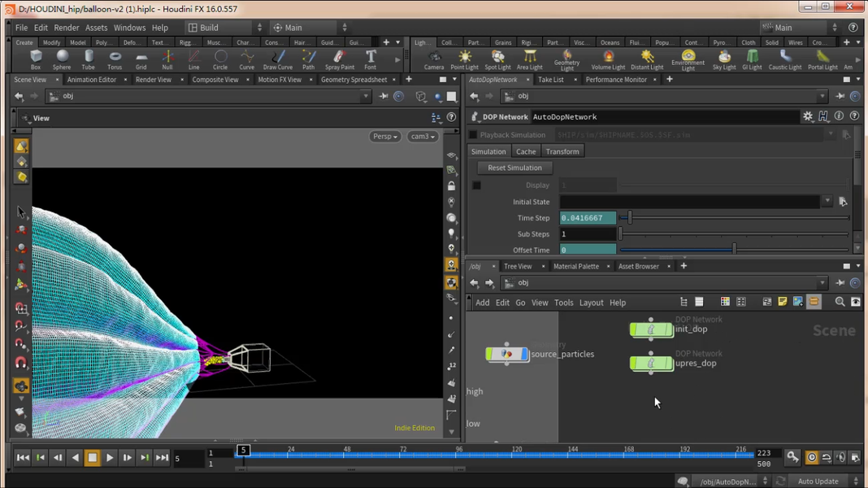
Task: Toggle the Display checkbox
Action: click(x=477, y=185)
